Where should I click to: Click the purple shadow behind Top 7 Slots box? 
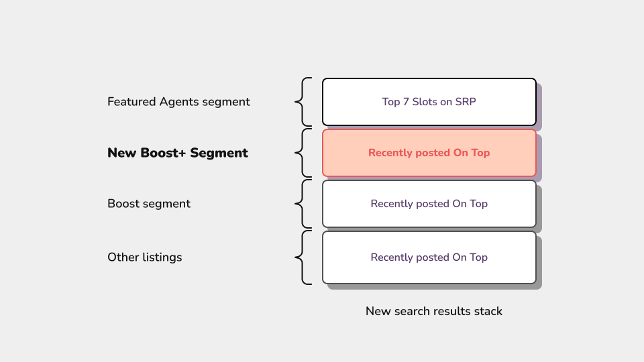[x=539, y=107]
